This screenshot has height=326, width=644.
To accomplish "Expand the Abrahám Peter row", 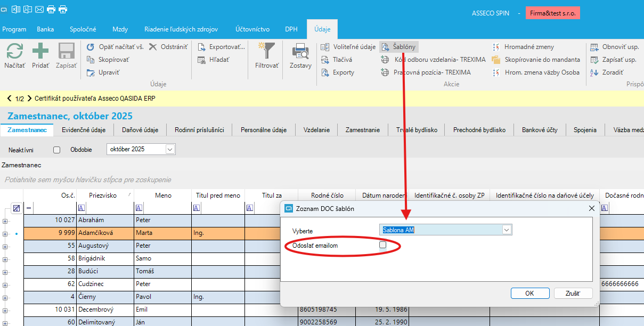I will pyautogui.click(x=5, y=221).
